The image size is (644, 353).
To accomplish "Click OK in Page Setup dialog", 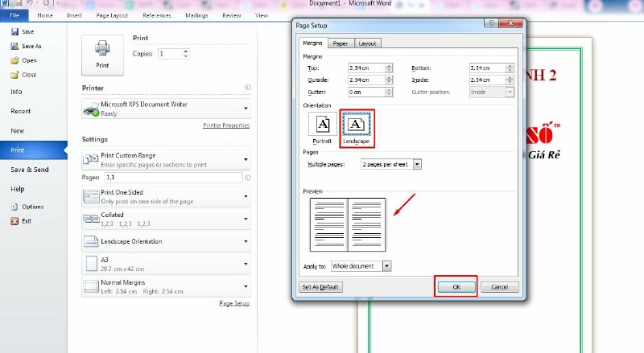I will click(x=456, y=286).
